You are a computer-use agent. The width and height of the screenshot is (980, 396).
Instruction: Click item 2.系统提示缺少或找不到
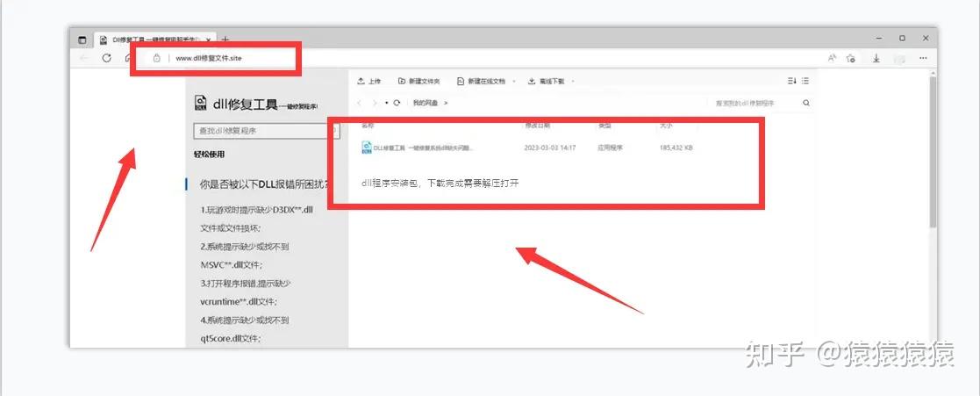point(245,247)
